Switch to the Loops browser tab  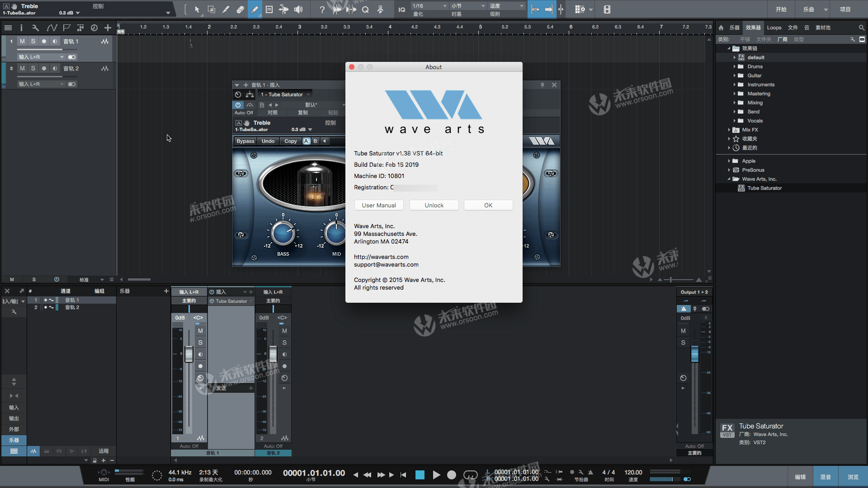pos(774,28)
